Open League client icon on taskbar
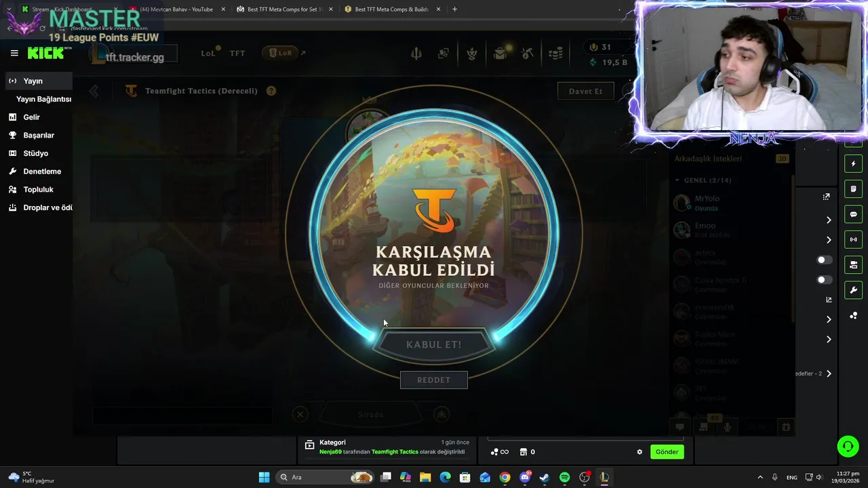 pos(604,477)
